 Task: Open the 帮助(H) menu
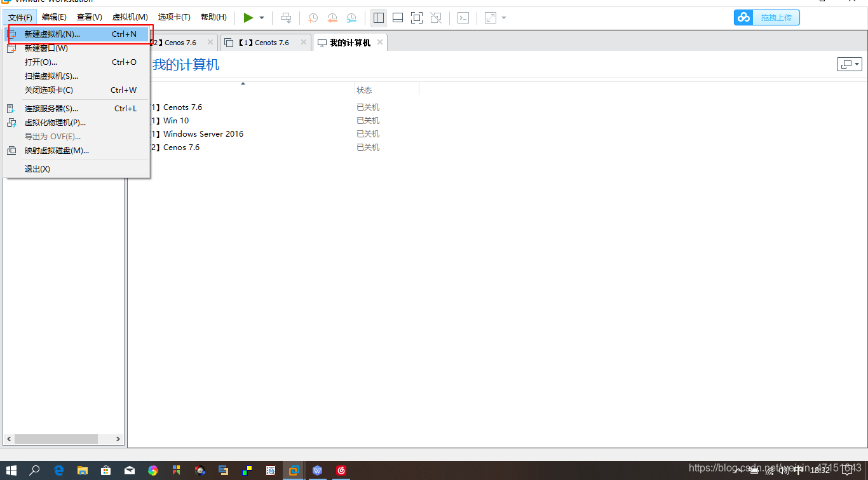[x=214, y=17]
